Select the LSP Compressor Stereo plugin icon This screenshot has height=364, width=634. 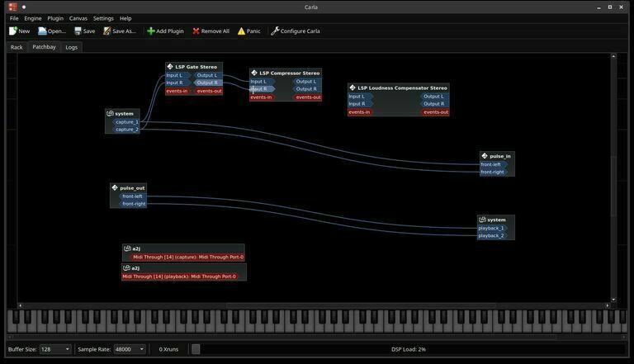tap(254, 73)
